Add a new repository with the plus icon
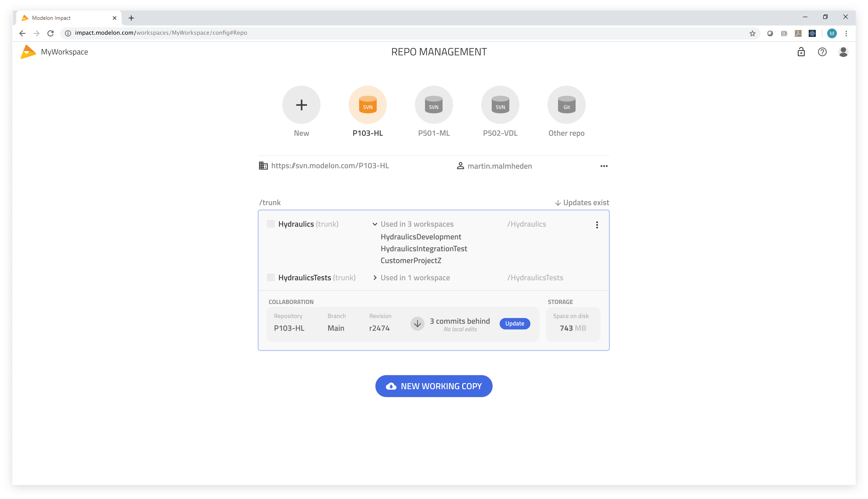868x499 pixels. (x=301, y=105)
